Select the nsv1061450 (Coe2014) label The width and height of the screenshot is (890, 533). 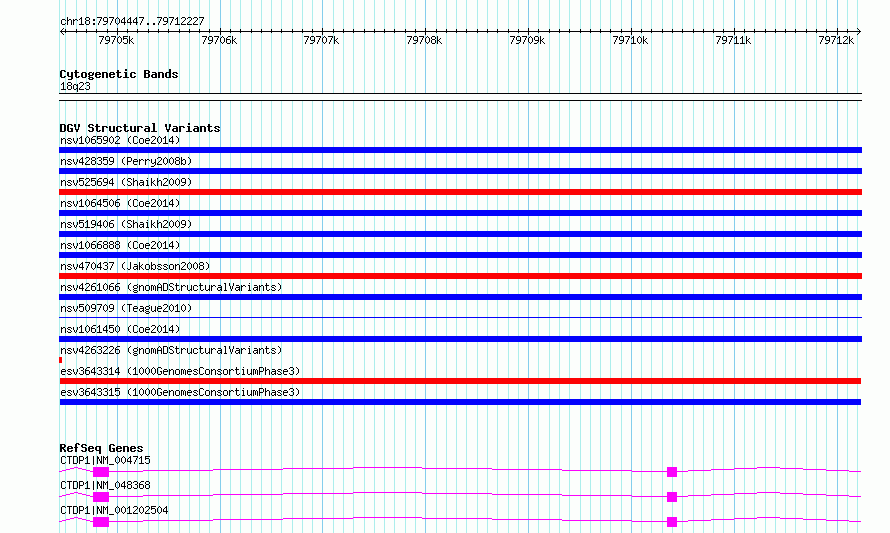pos(120,329)
